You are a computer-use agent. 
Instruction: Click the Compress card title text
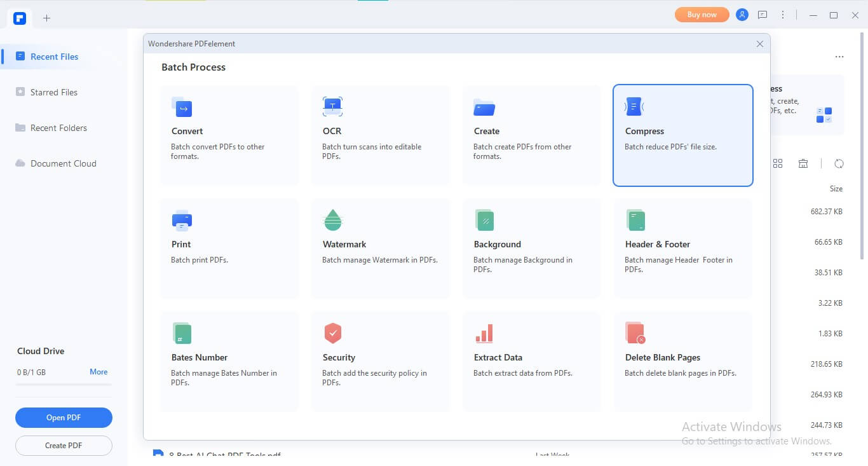[644, 131]
